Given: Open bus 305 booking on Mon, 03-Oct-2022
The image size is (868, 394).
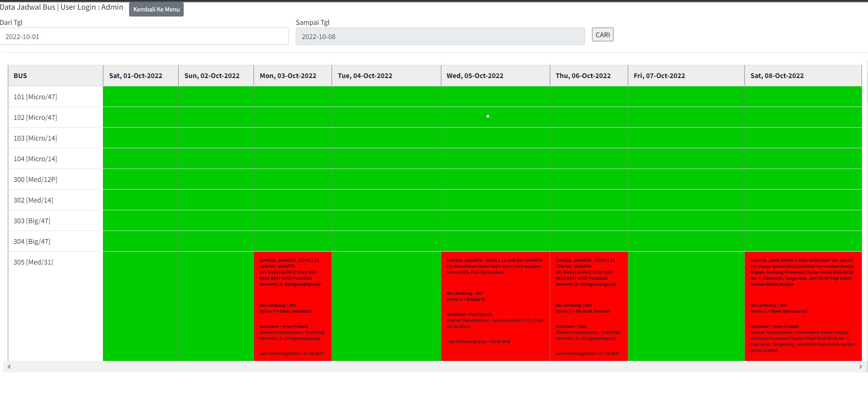Looking at the screenshot, I should point(293,306).
